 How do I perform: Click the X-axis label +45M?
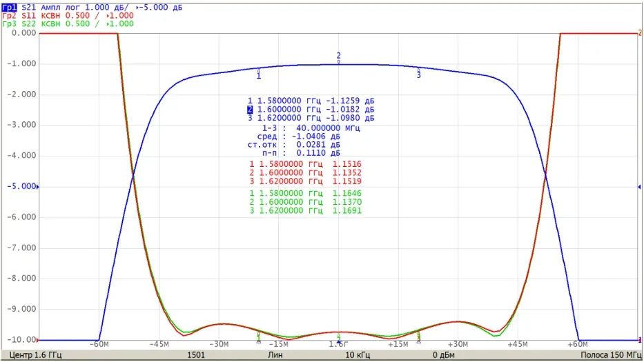[518, 344]
